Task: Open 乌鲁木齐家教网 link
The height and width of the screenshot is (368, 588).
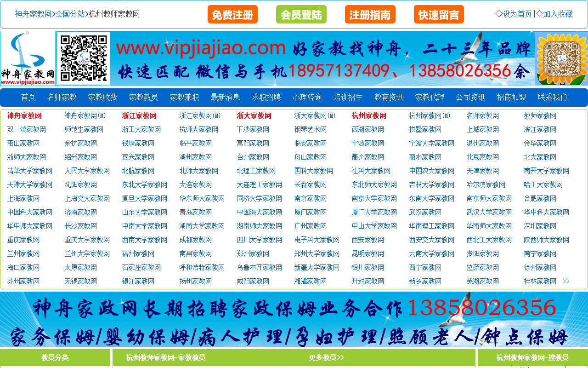Action: [x=260, y=267]
